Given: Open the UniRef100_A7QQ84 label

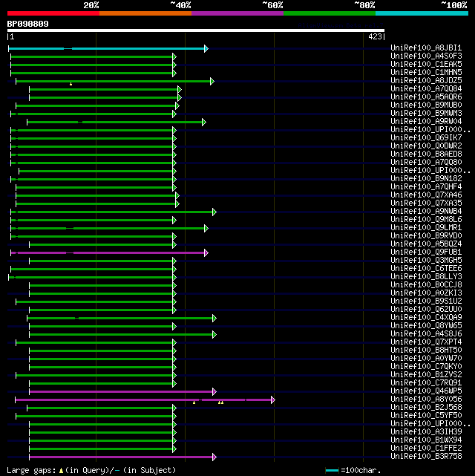Looking at the screenshot, I should coord(426,89).
